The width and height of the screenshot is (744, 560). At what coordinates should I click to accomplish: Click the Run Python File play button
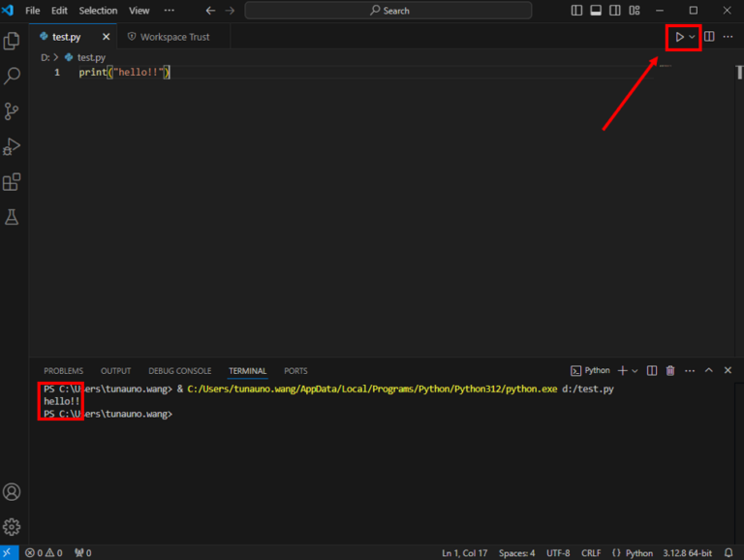(x=679, y=37)
